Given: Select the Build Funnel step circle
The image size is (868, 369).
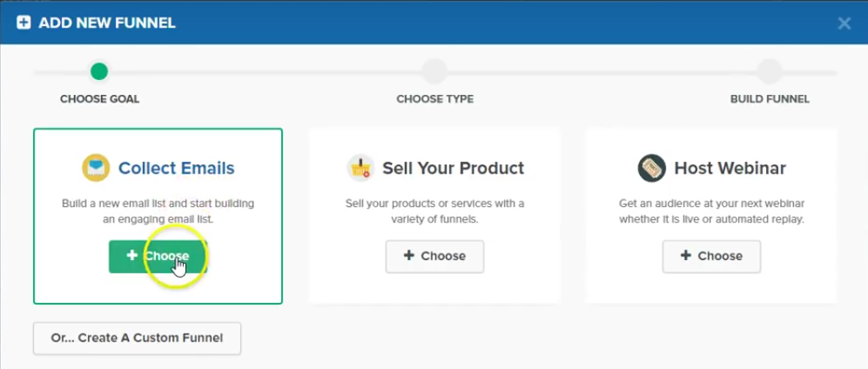Looking at the screenshot, I should pos(770,72).
